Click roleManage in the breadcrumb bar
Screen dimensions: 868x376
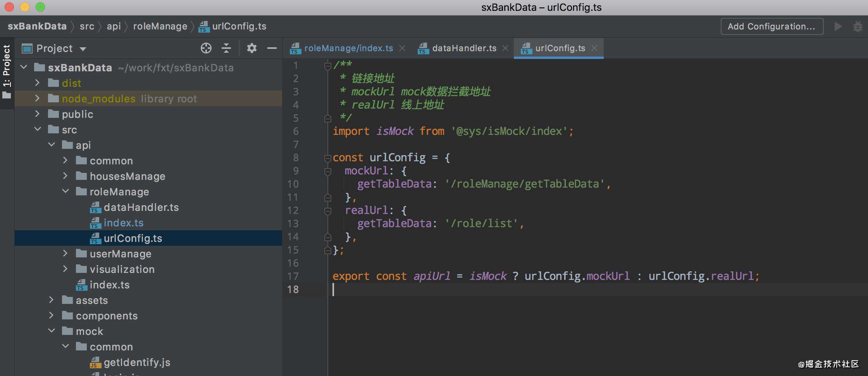(x=160, y=26)
